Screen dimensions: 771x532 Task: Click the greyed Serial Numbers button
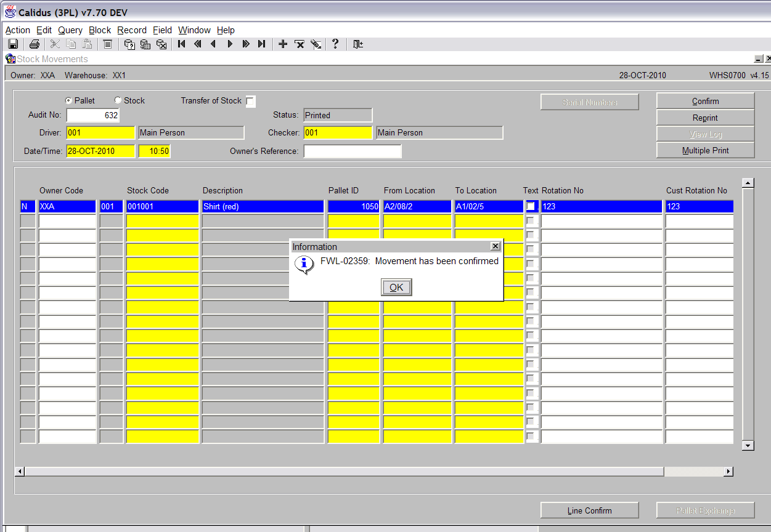pos(590,102)
